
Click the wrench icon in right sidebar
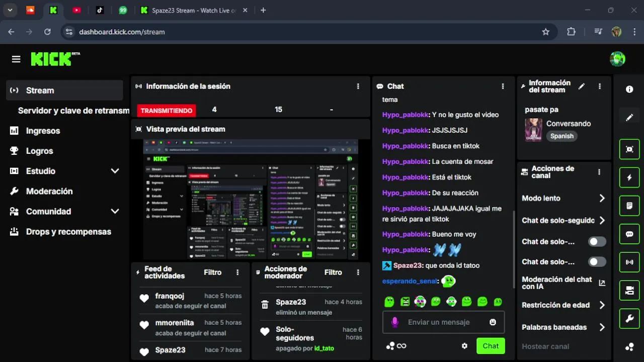coord(629,318)
